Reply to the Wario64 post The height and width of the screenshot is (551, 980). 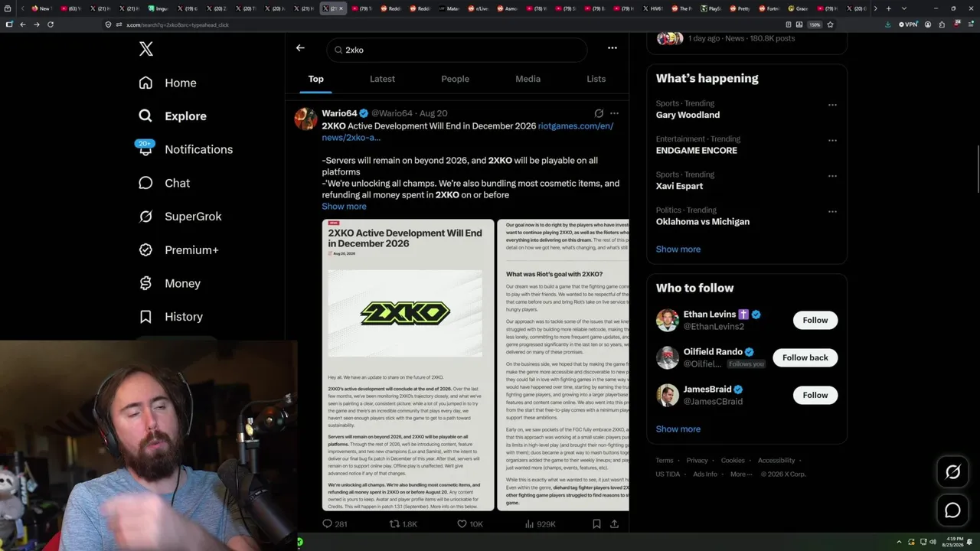[335, 524]
